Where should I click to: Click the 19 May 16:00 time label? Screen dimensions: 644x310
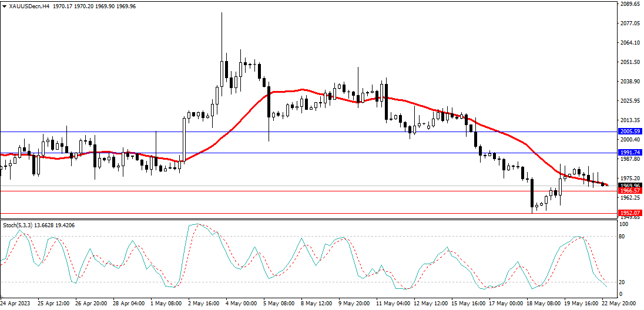click(x=582, y=304)
